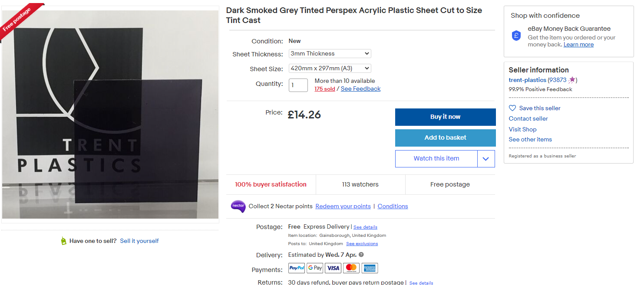Viewport: 644px width, 285px height.
Task: Click the Mastercard payment icon
Action: pyautogui.click(x=351, y=268)
